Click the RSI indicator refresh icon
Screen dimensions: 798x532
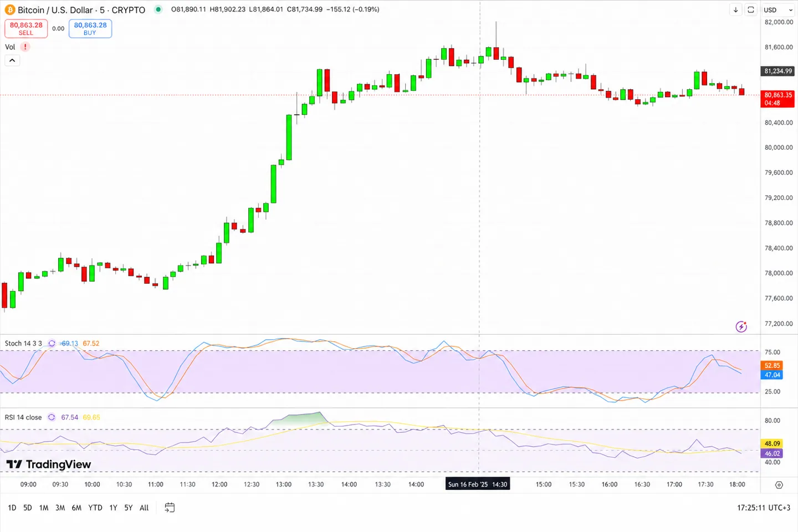point(52,417)
